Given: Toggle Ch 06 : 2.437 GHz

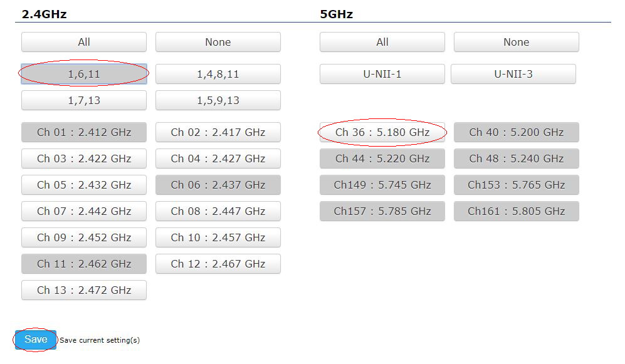Looking at the screenshot, I should click(218, 185).
